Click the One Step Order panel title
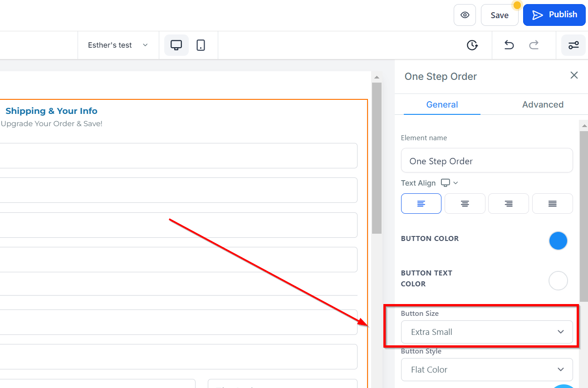 tap(441, 76)
